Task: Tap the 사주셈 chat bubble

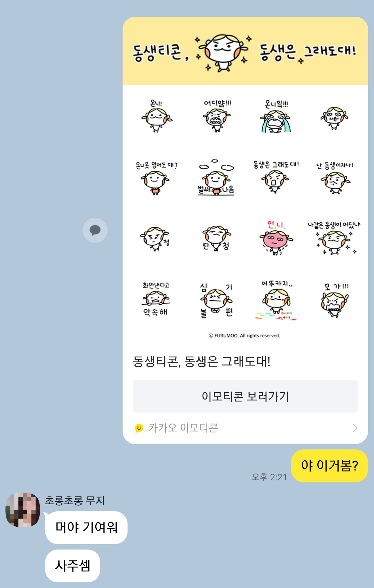Action: (73, 566)
